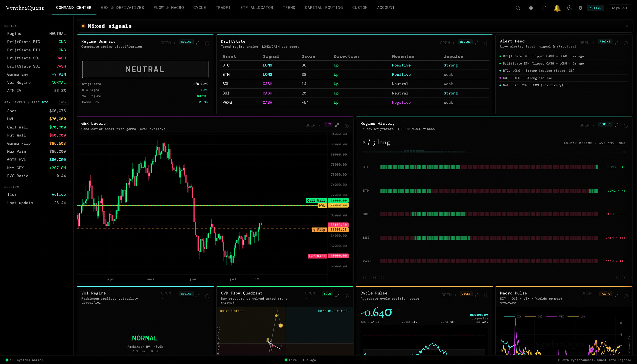This screenshot has height=364, width=637.
Task: Click the Sign Out button
Action: 620,8
